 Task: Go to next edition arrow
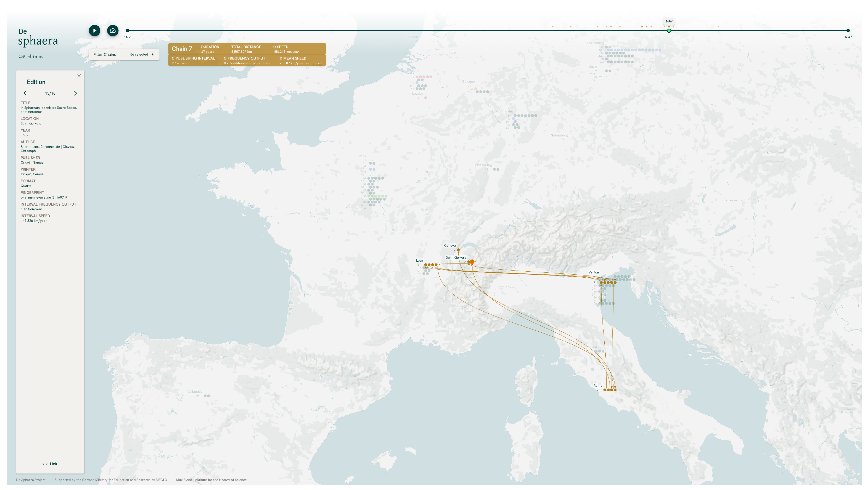pos(75,93)
